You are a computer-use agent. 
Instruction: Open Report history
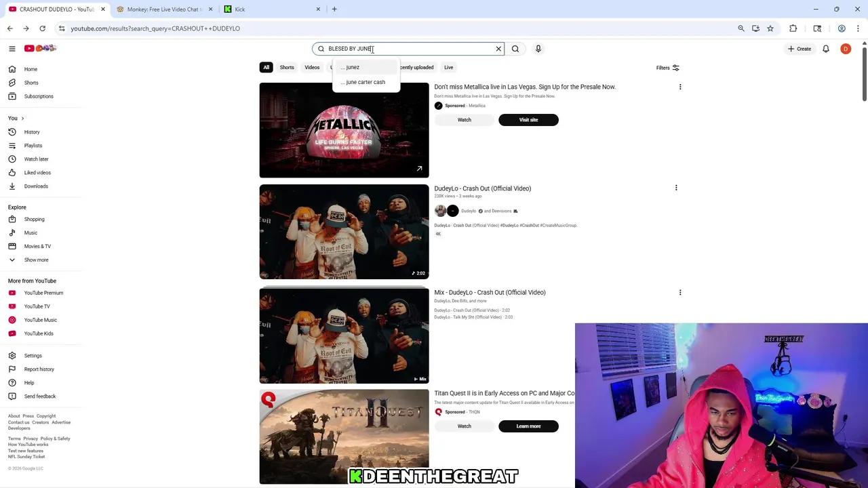(x=39, y=369)
